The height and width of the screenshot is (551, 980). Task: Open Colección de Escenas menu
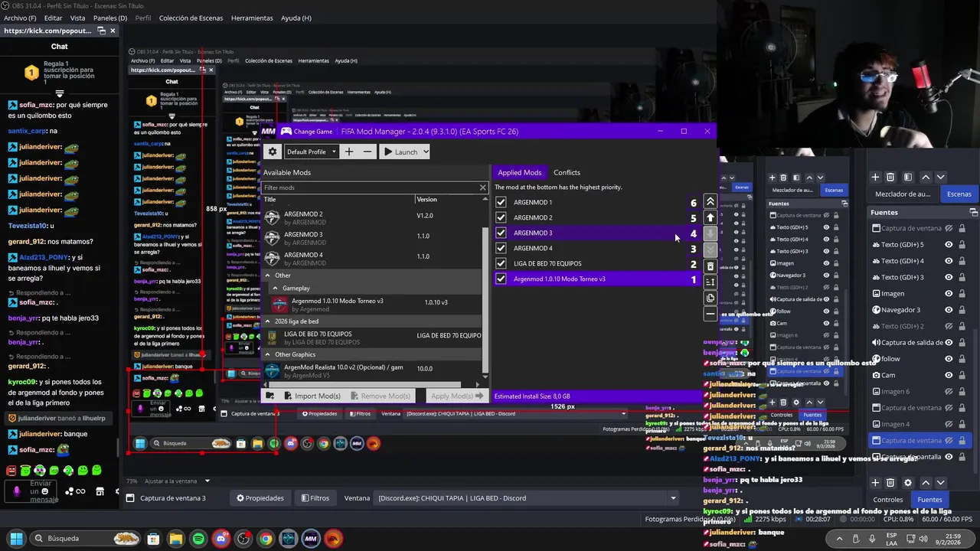(191, 18)
